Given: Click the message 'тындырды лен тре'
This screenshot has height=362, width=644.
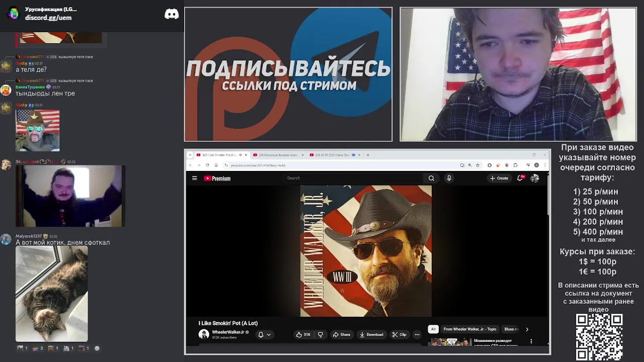Looking at the screenshot, I should 45,93.
